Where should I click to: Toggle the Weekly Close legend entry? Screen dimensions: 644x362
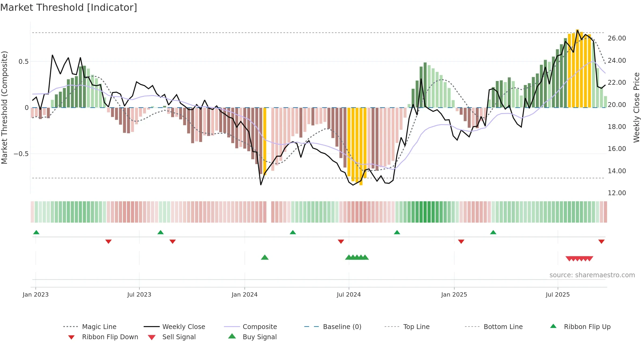[174, 327]
